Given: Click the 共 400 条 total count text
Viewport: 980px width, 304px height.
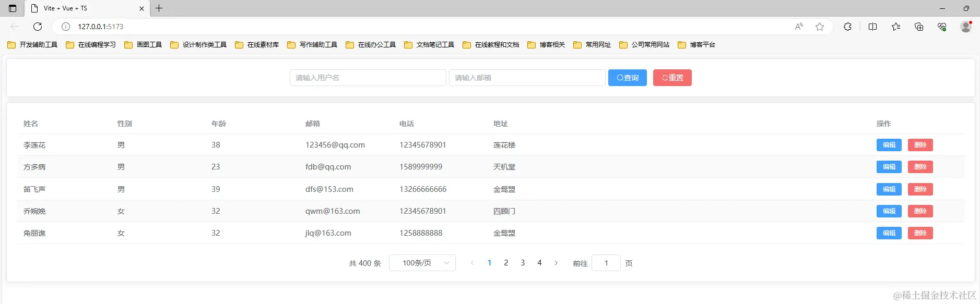Looking at the screenshot, I should pyautogui.click(x=365, y=263).
